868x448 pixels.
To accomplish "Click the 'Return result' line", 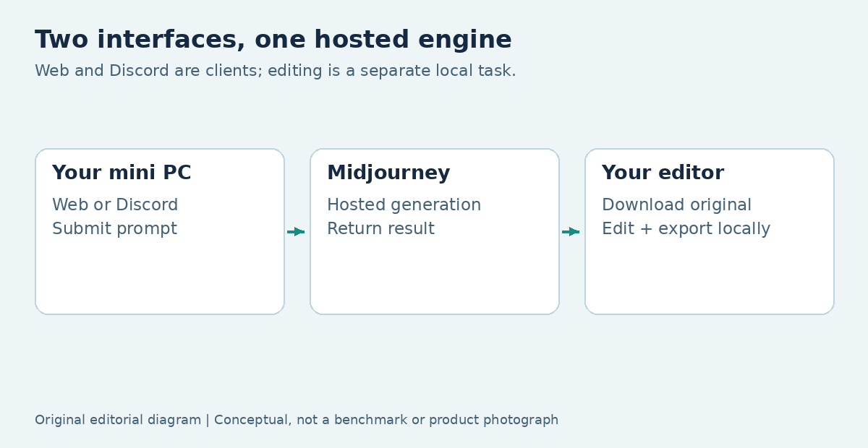I will pyautogui.click(x=380, y=229).
